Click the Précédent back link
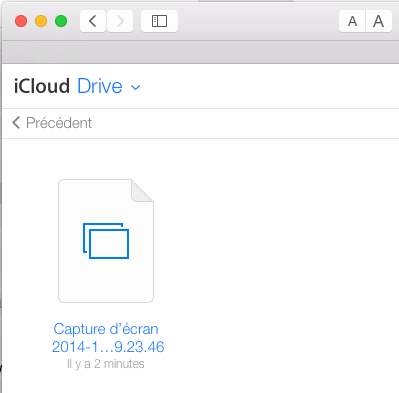Image resolution: width=399 pixels, height=393 pixels. point(52,123)
